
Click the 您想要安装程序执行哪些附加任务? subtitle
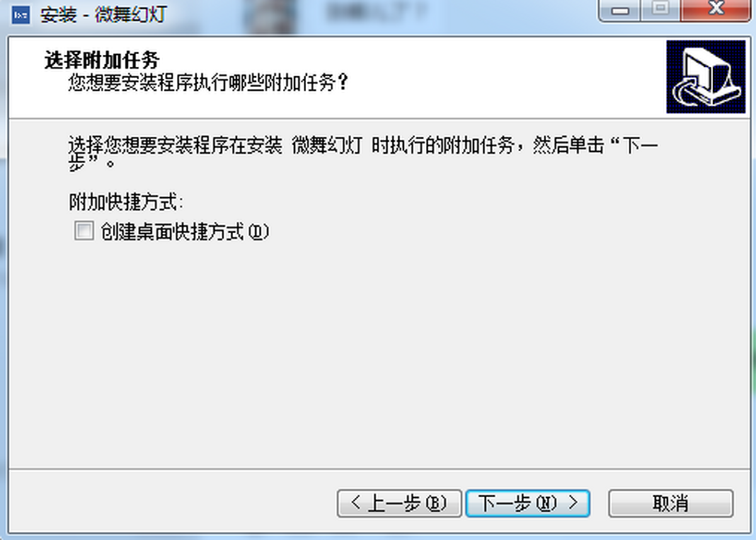[x=208, y=83]
